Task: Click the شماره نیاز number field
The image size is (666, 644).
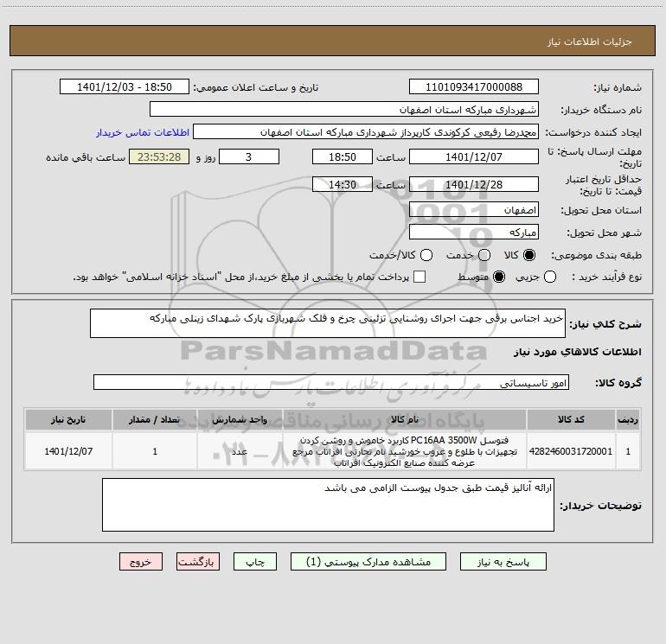Action: coord(474,87)
